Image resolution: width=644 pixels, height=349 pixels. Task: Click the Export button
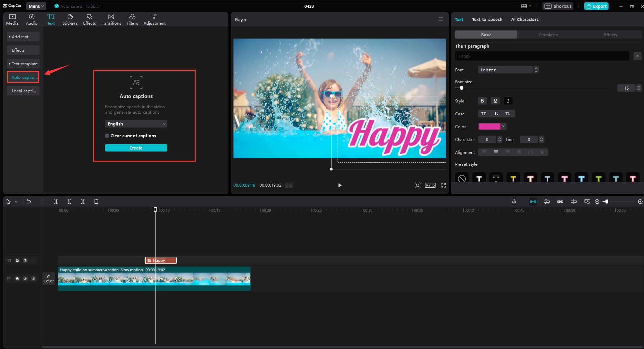596,6
